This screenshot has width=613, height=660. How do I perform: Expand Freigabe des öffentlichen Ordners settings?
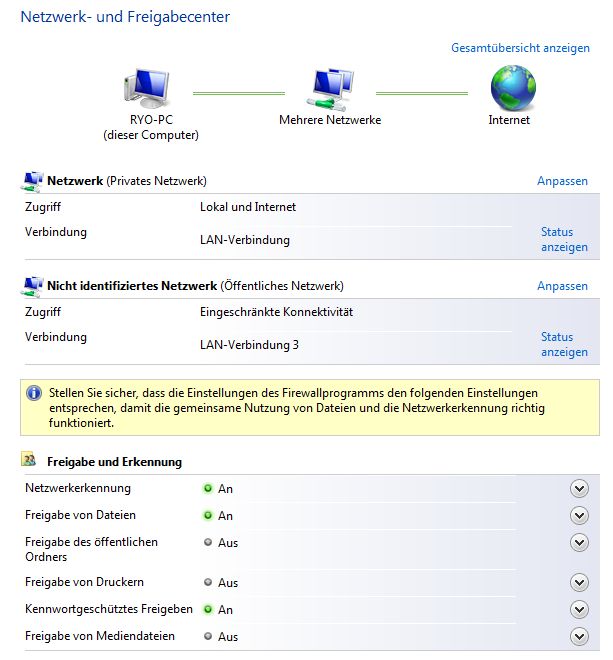point(579,543)
